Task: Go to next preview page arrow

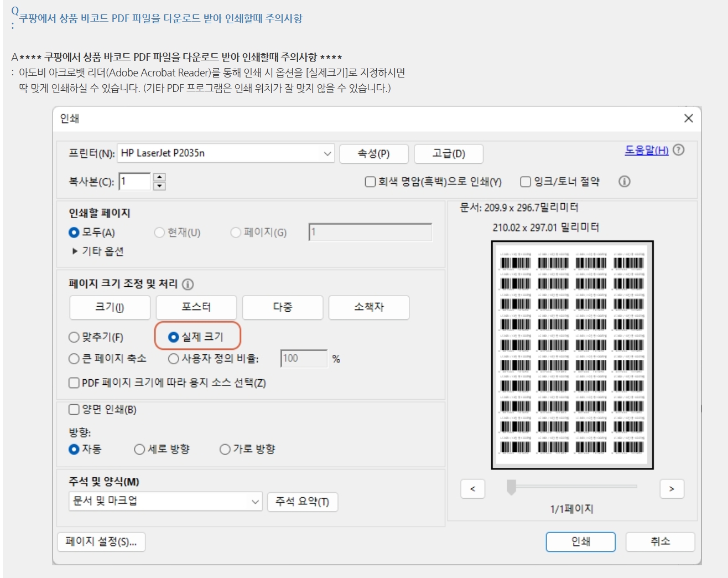Action: [x=672, y=489]
